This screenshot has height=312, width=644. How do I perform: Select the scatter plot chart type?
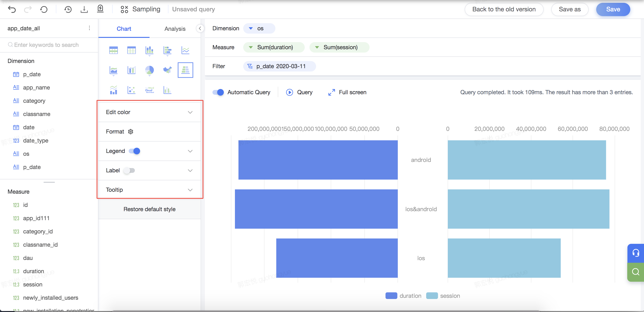tap(132, 90)
